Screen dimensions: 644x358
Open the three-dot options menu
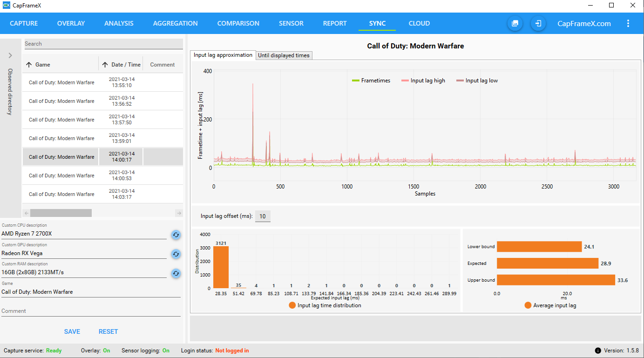pos(628,23)
